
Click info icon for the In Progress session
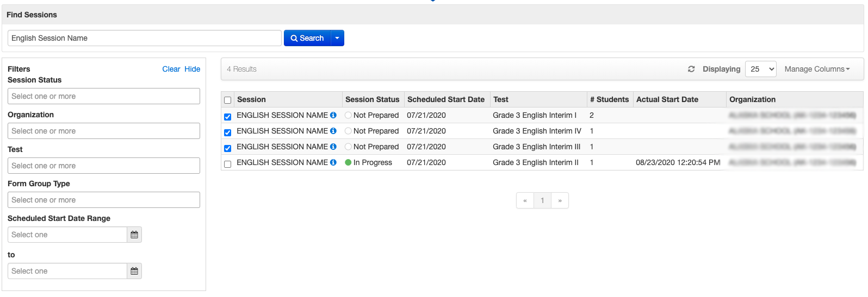(333, 162)
